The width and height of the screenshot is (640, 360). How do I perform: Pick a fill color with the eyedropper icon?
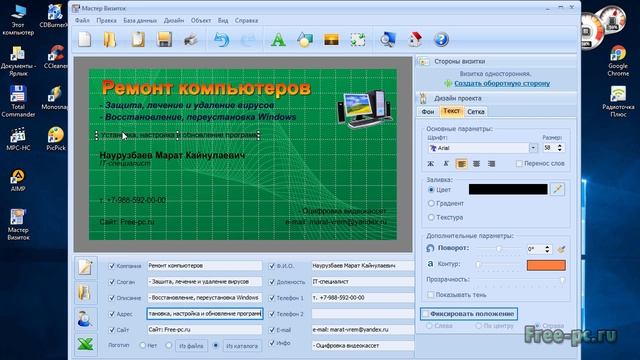tap(558, 189)
